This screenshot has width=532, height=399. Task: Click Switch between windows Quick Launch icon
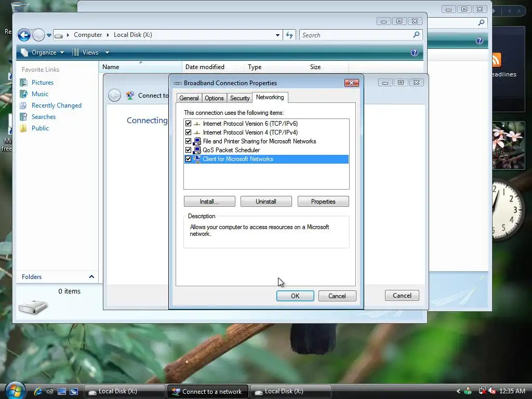[74, 391]
